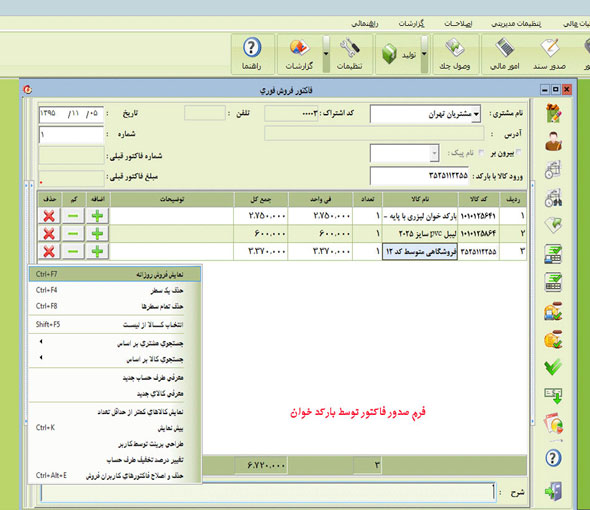The width and height of the screenshot is (590, 510).
Task: Expand dropdown arrow next to گزارشات toolbar
Action: click(326, 54)
